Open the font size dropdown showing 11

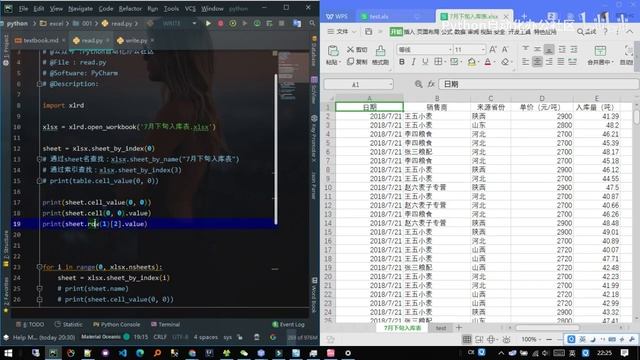pos(483,49)
